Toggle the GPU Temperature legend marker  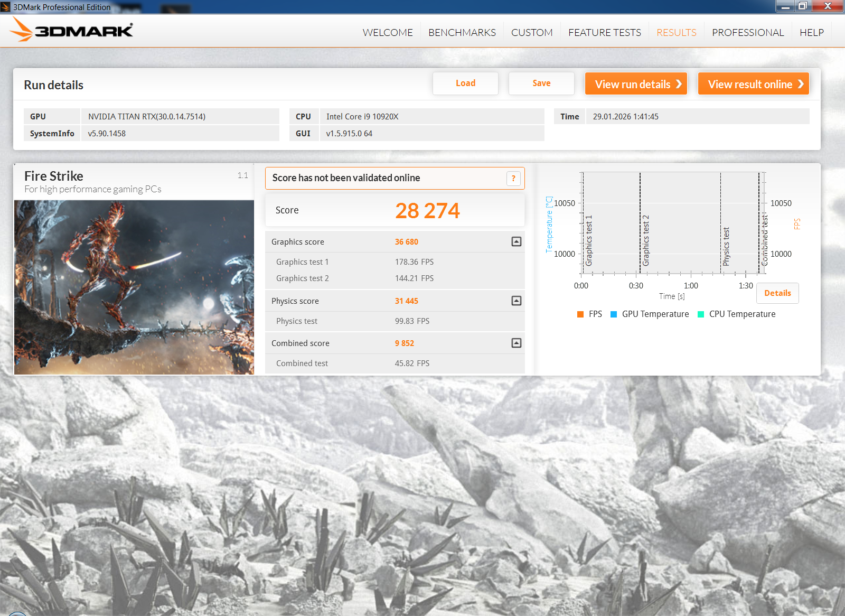pos(614,314)
